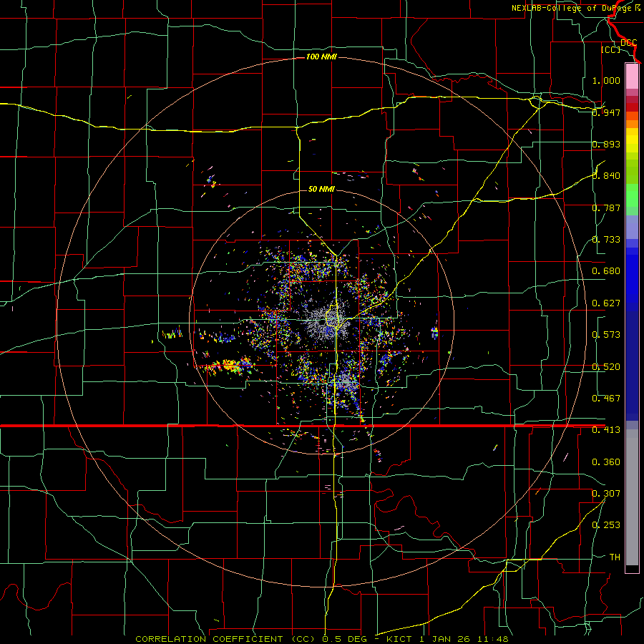644x644 pixels.
Task: Click the 0.253 scale value
Action: click(x=606, y=525)
